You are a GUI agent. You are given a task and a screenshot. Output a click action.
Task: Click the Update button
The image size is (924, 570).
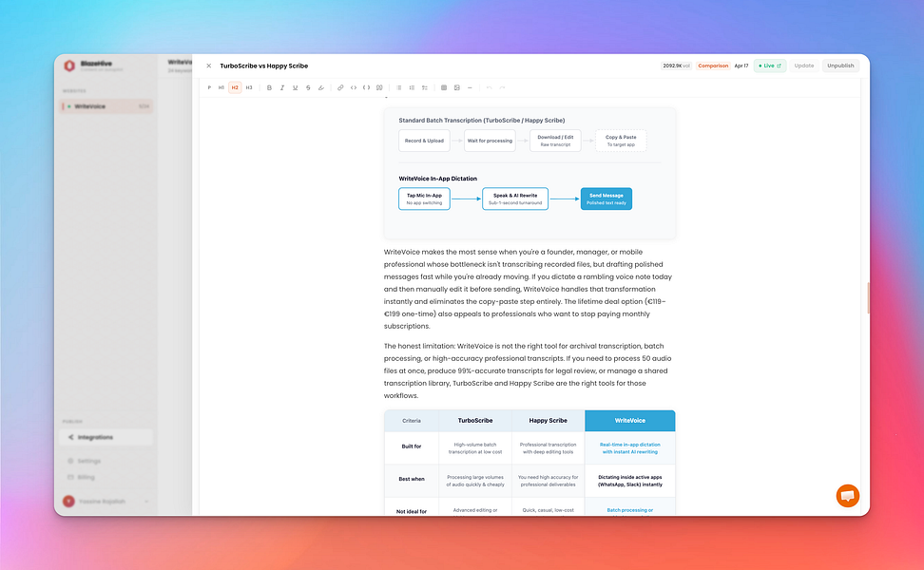coord(804,66)
